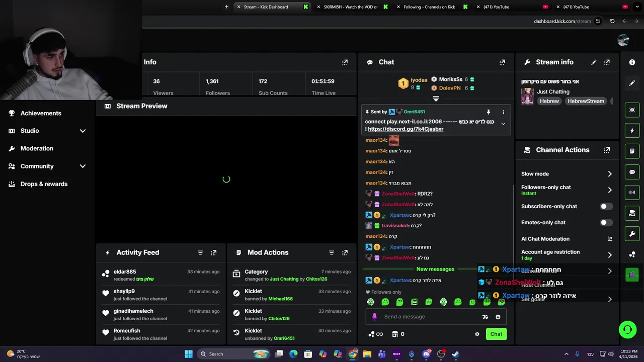Image resolution: width=644 pixels, height=362 pixels.
Task: Enable Emotes-only chat
Action: (x=606, y=222)
